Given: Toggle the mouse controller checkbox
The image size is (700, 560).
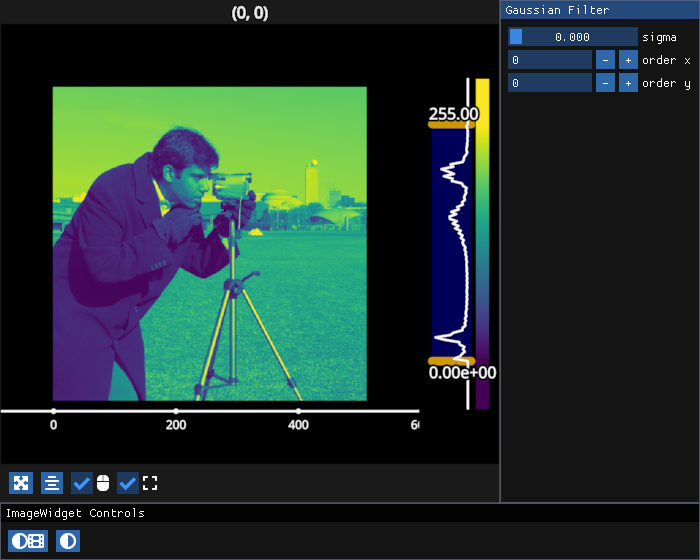Looking at the screenshot, I should tap(82, 483).
